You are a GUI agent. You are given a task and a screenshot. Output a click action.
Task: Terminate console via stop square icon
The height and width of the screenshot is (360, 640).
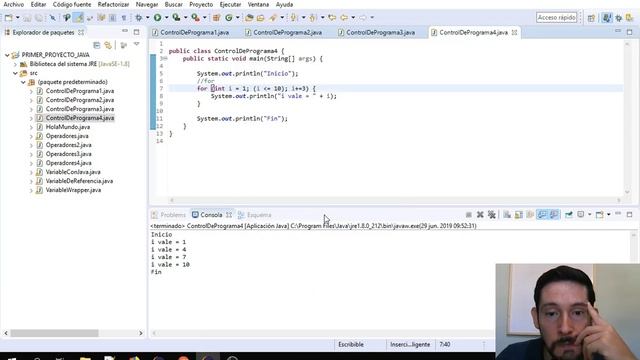469,215
